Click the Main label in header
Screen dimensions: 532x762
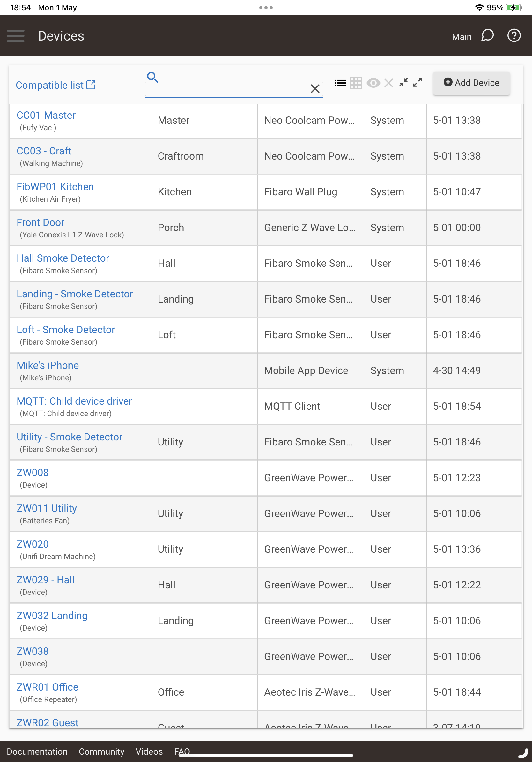pyautogui.click(x=462, y=36)
